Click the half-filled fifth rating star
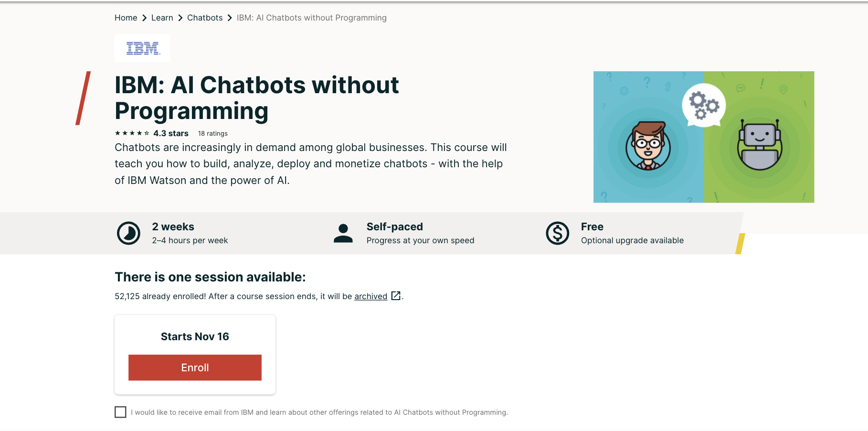 tap(146, 133)
